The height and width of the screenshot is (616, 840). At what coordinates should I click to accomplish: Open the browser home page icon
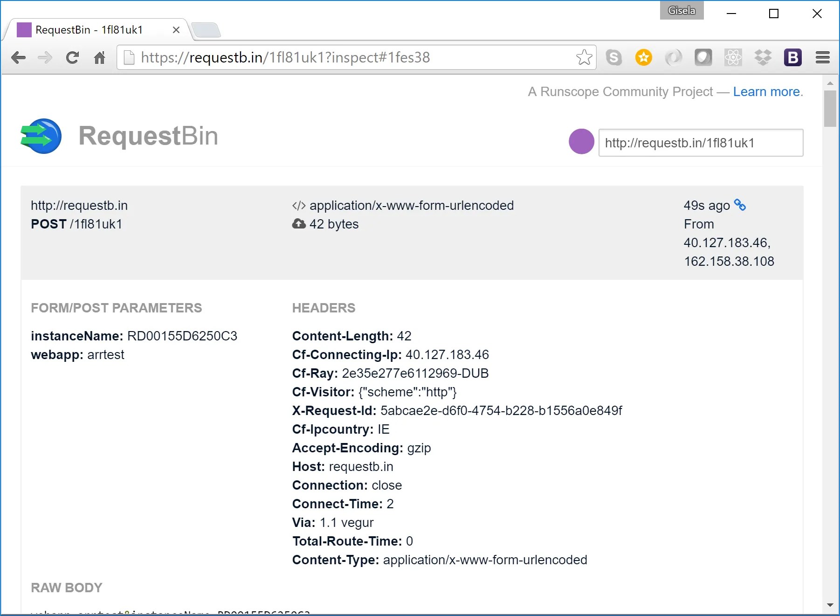(x=99, y=58)
